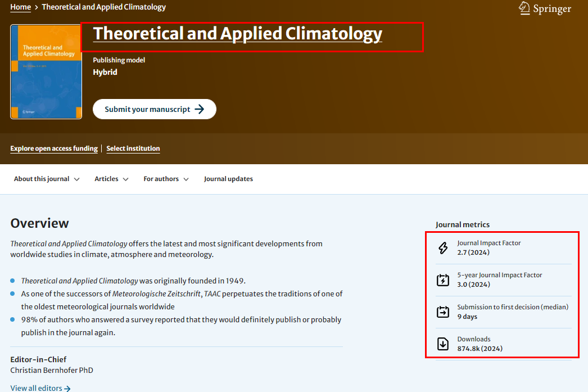Expand the Articles menu
The width and height of the screenshot is (588, 392).
(111, 179)
